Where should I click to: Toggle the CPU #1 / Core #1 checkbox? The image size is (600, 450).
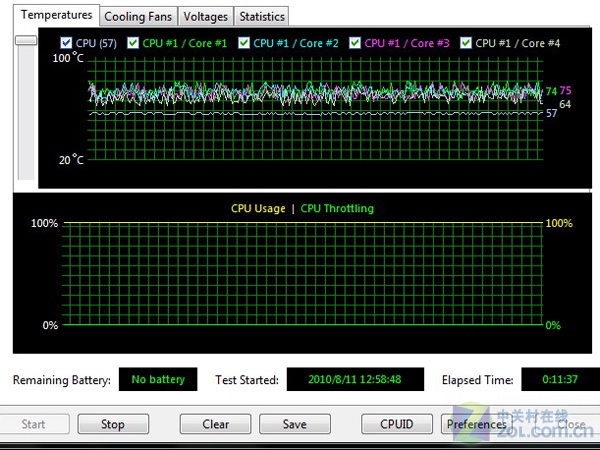[134, 43]
